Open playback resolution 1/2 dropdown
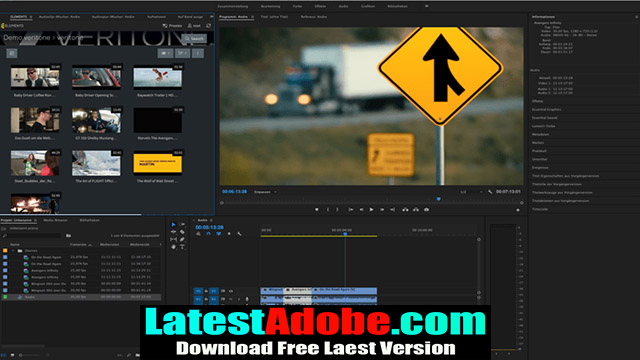640x360 pixels. click(471, 192)
